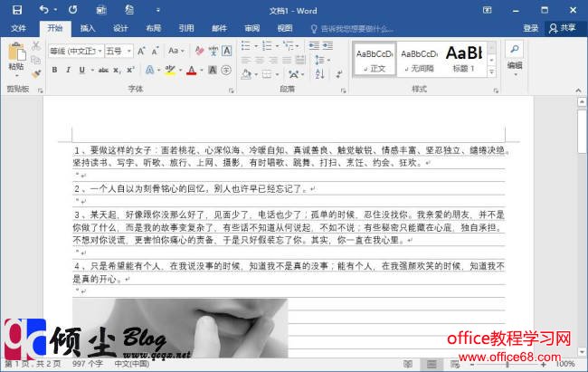Switch to the 引用 tab
The width and height of the screenshot is (588, 372).
pyautogui.click(x=186, y=28)
